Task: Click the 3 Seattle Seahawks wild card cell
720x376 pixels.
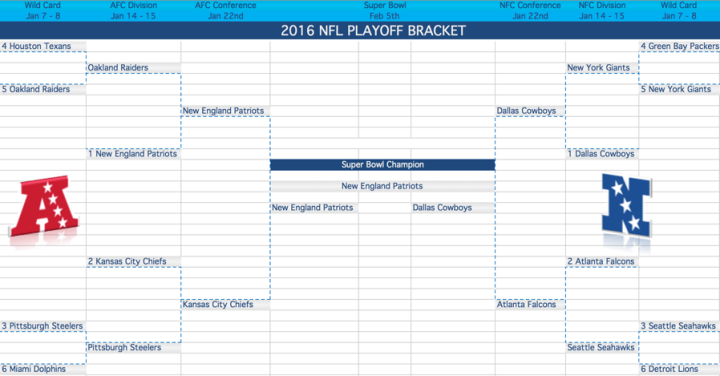Action: coord(679,326)
